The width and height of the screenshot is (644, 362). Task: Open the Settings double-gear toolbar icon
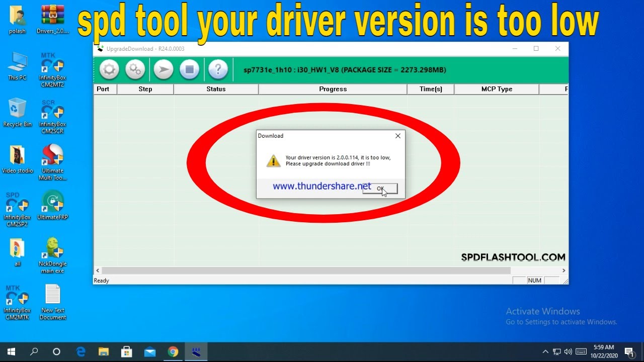135,69
